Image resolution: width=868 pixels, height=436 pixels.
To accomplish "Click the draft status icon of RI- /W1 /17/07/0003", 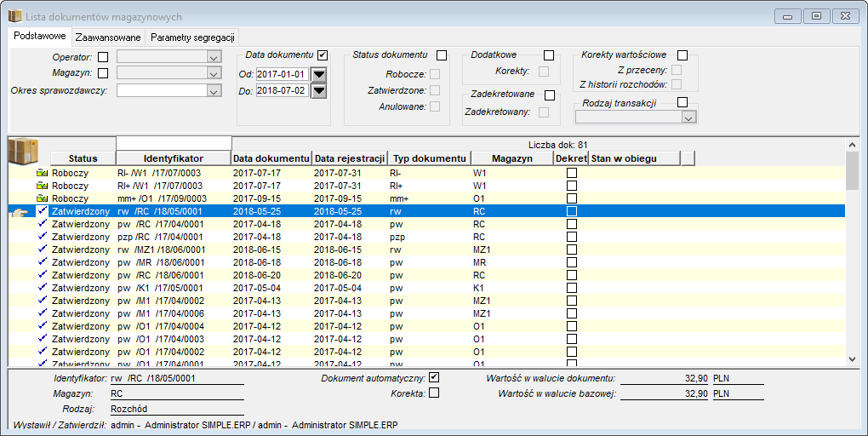I will tap(42, 173).
